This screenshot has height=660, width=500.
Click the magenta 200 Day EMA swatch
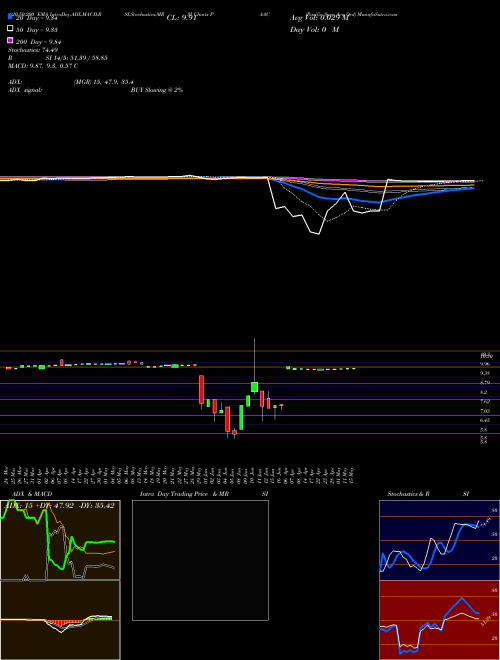(x=10, y=40)
